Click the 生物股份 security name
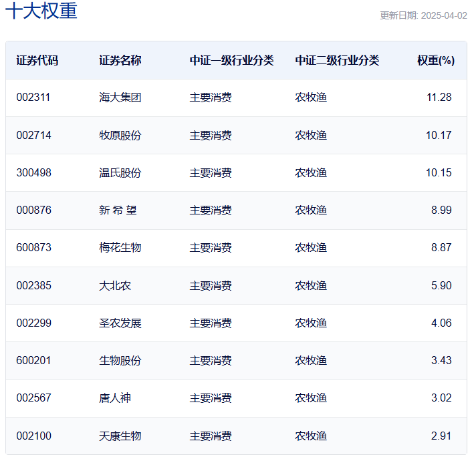 click(120, 361)
